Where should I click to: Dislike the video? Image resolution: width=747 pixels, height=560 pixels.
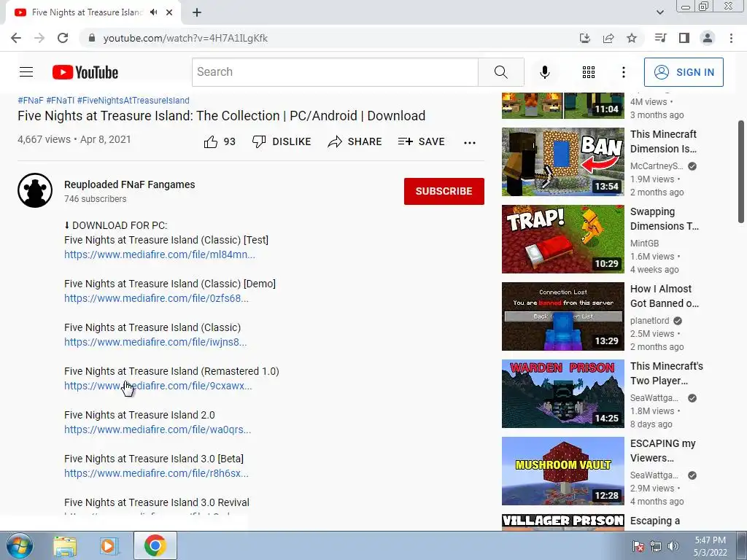[x=282, y=141]
